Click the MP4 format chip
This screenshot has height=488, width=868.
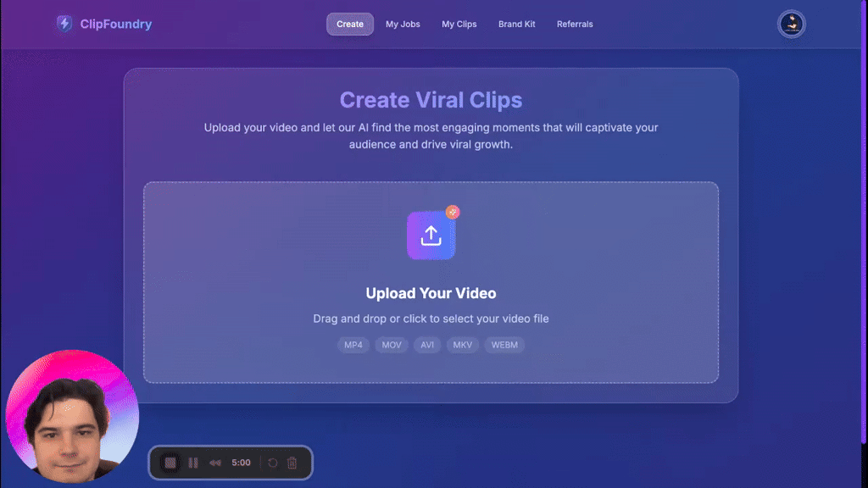[353, 345]
